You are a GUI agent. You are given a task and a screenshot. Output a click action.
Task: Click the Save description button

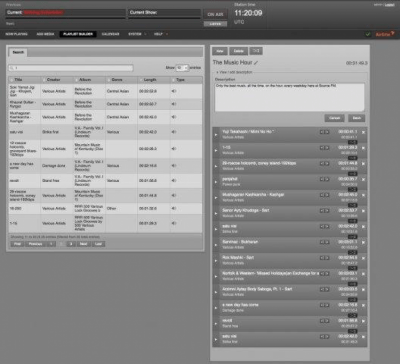[x=357, y=118]
